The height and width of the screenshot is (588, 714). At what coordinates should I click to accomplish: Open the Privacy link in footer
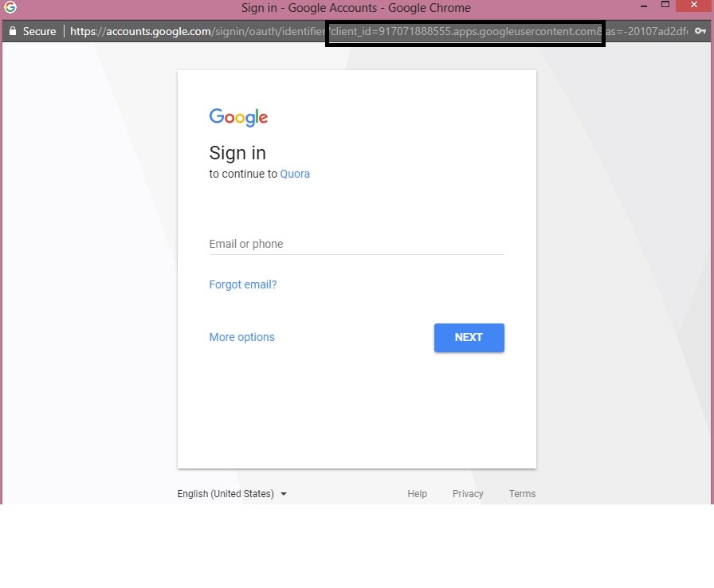[468, 494]
